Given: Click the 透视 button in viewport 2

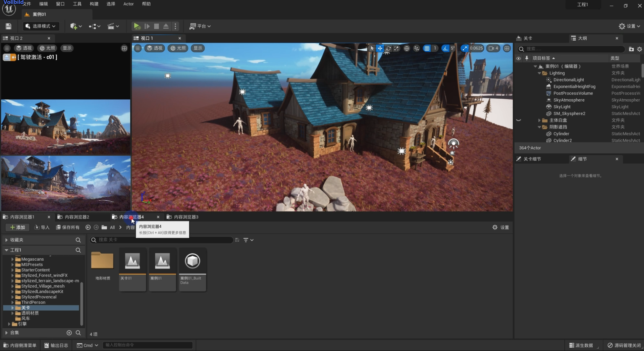Looking at the screenshot, I should [24, 48].
